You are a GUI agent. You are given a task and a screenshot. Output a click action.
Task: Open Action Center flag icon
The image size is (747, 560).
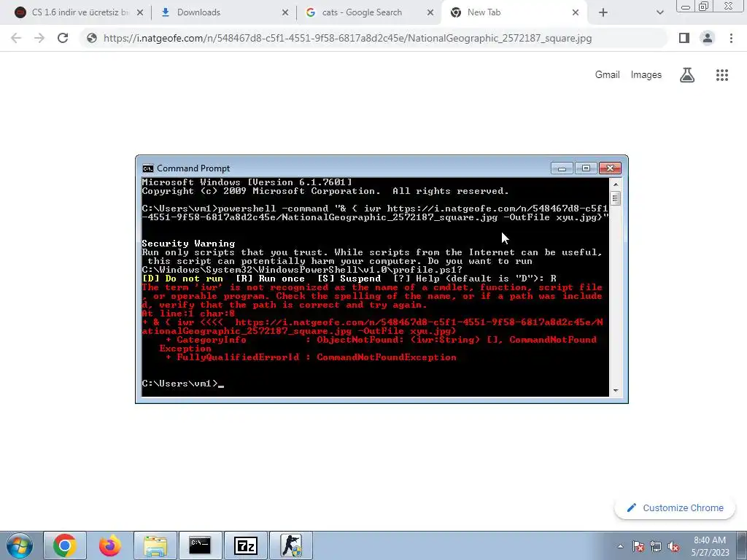[638, 546]
